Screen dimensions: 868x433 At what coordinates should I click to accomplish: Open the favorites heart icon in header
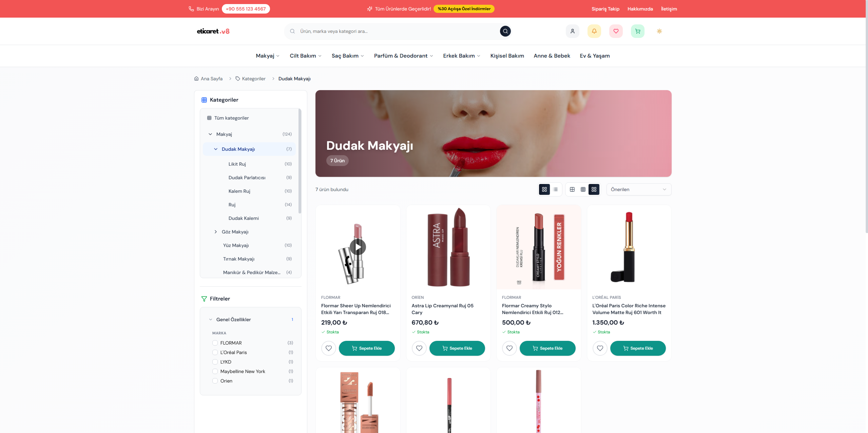pyautogui.click(x=616, y=31)
